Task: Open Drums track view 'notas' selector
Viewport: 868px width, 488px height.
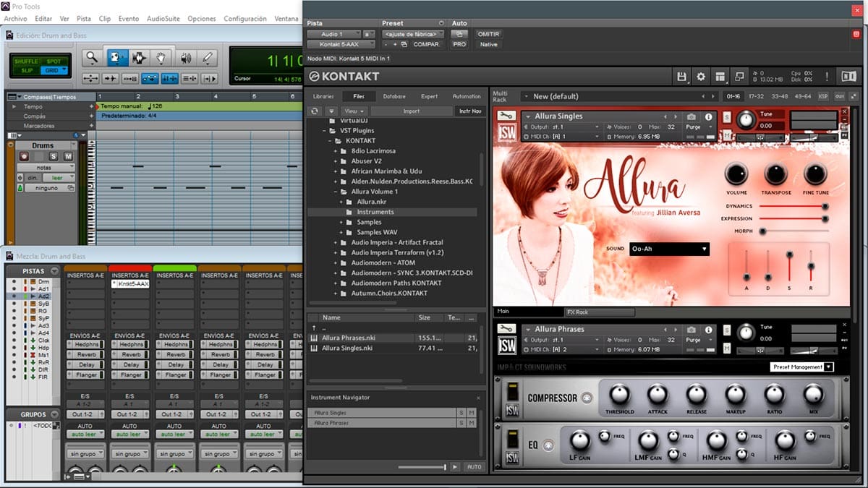Action: pyautogui.click(x=46, y=167)
